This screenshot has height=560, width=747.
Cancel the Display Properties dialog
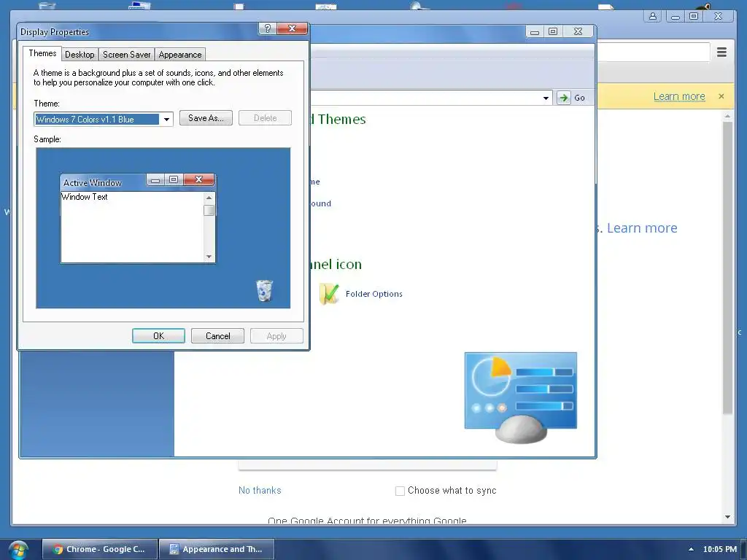(x=217, y=335)
